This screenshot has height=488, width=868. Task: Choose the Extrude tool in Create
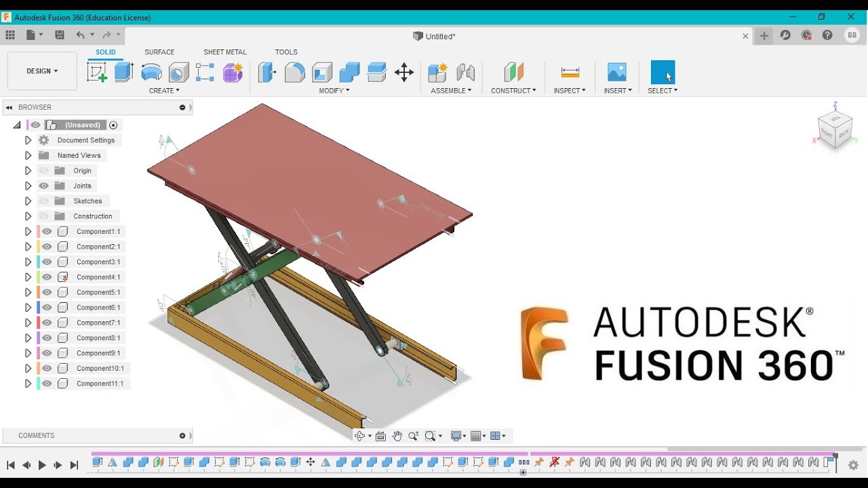[124, 73]
